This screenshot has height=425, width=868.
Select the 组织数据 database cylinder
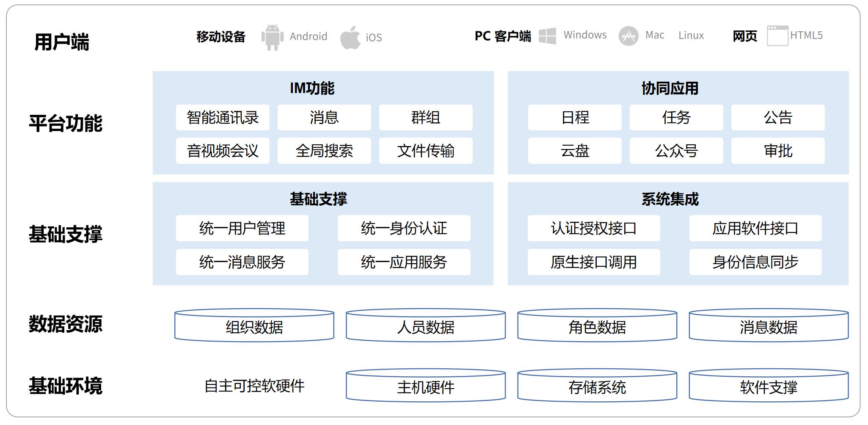[x=254, y=325]
